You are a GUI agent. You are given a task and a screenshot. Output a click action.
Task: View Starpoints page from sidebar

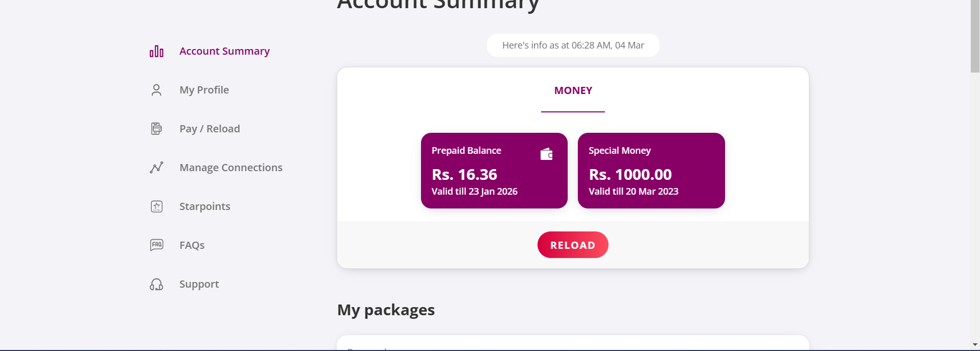coord(205,206)
